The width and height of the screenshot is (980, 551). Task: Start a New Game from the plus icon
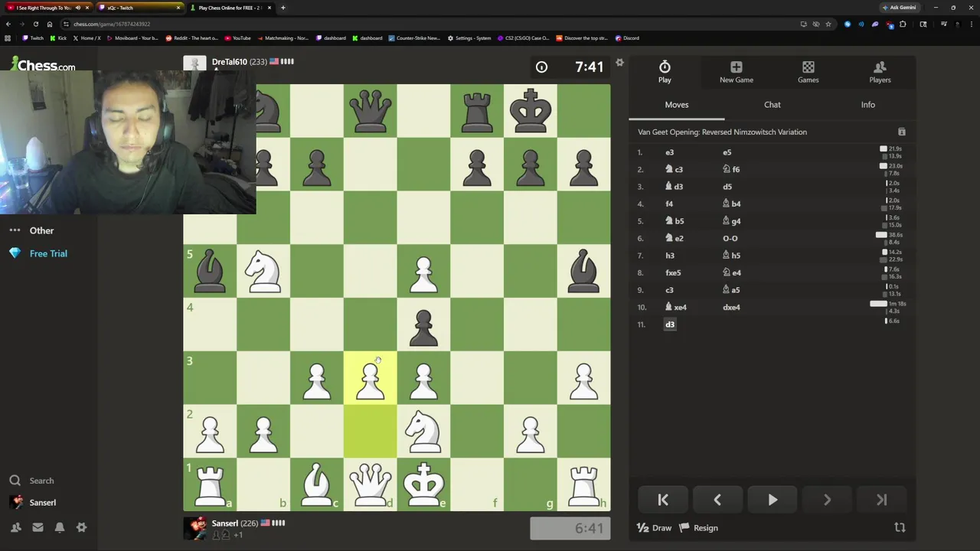click(x=736, y=67)
